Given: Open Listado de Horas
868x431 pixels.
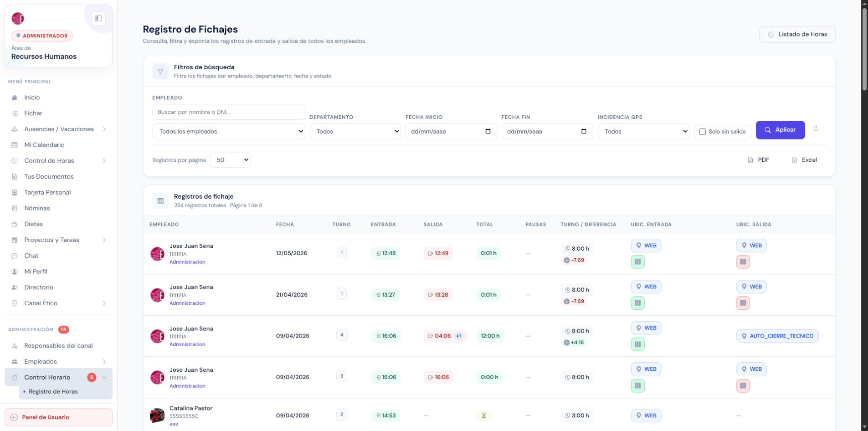Looking at the screenshot, I should [x=797, y=35].
